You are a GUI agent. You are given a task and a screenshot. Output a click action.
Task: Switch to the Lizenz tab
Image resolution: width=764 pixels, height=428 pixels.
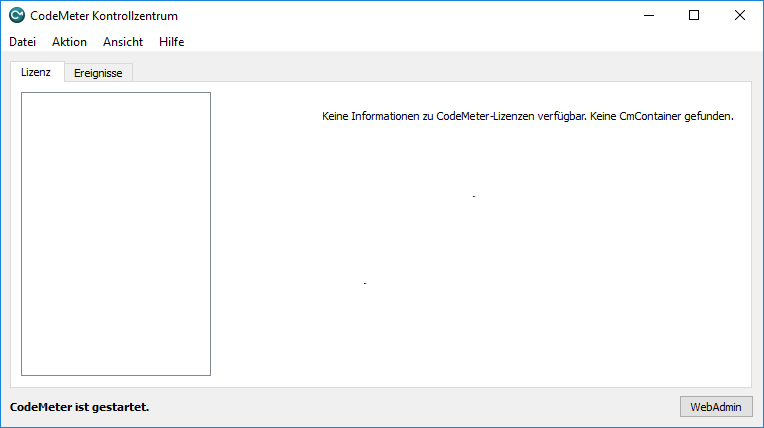[x=36, y=72]
